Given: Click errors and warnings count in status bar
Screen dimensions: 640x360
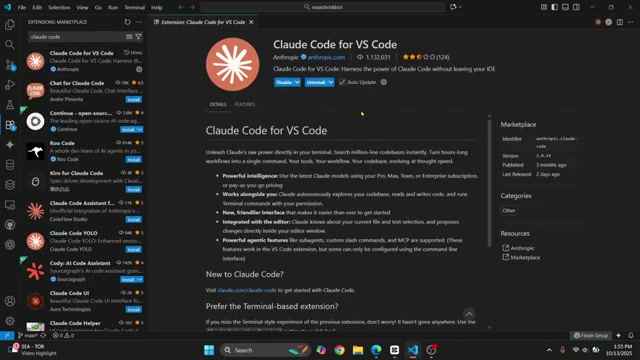Looking at the screenshot, I should (x=63, y=336).
